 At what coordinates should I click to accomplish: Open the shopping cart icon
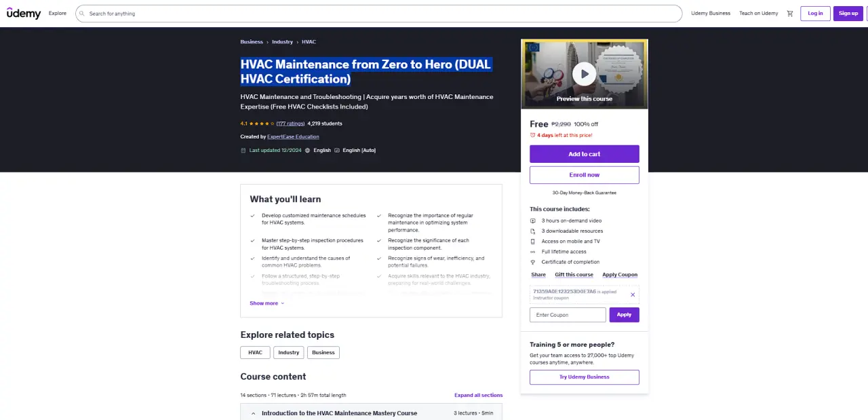point(790,14)
